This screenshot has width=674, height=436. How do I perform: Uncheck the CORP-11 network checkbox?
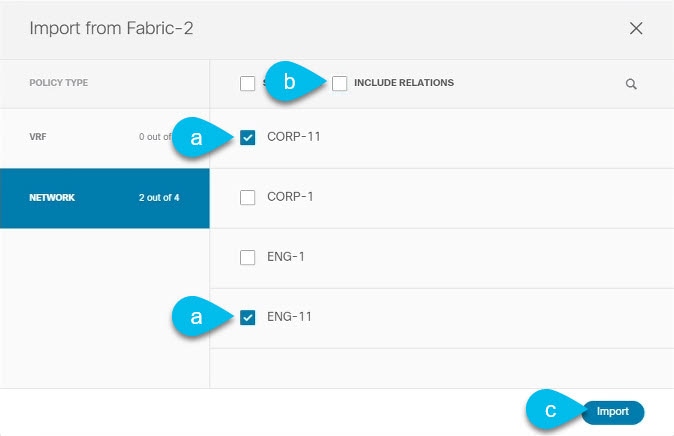(248, 138)
